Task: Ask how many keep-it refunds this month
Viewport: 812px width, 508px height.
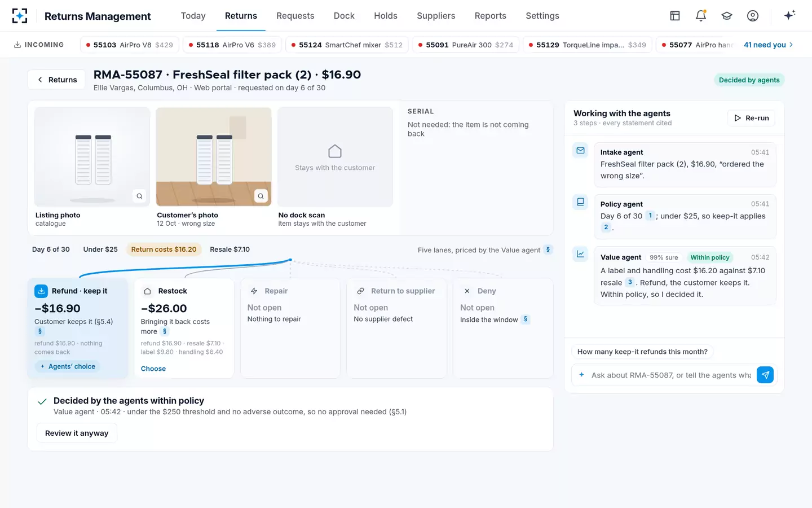Action: (x=642, y=352)
